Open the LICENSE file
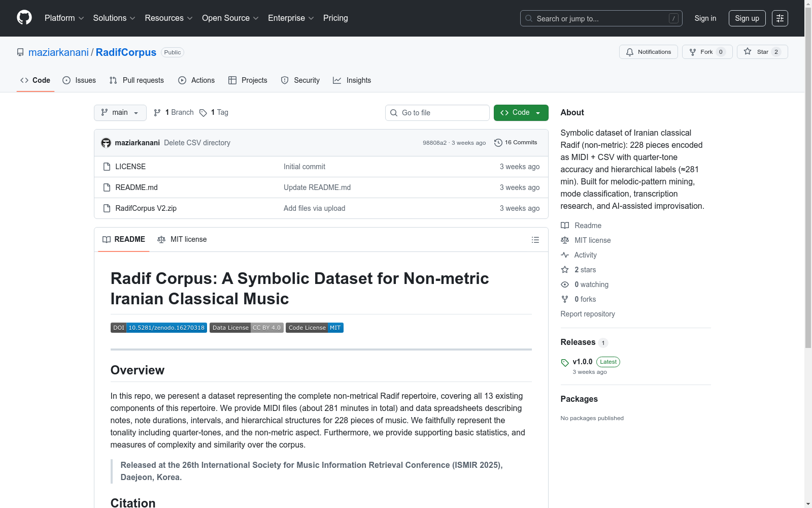The width and height of the screenshot is (812, 508). 130,167
